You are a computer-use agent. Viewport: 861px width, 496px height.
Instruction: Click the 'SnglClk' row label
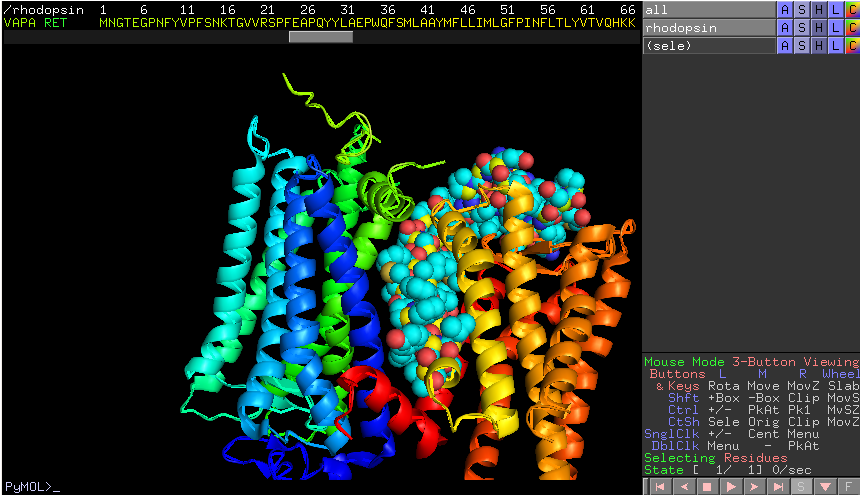672,434
